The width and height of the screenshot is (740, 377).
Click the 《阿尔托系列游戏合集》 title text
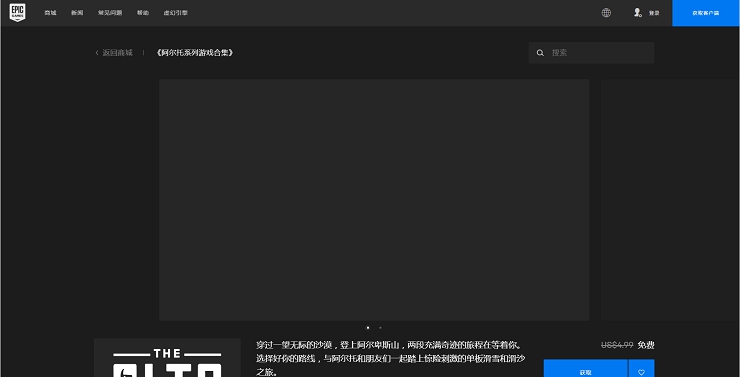(x=194, y=53)
